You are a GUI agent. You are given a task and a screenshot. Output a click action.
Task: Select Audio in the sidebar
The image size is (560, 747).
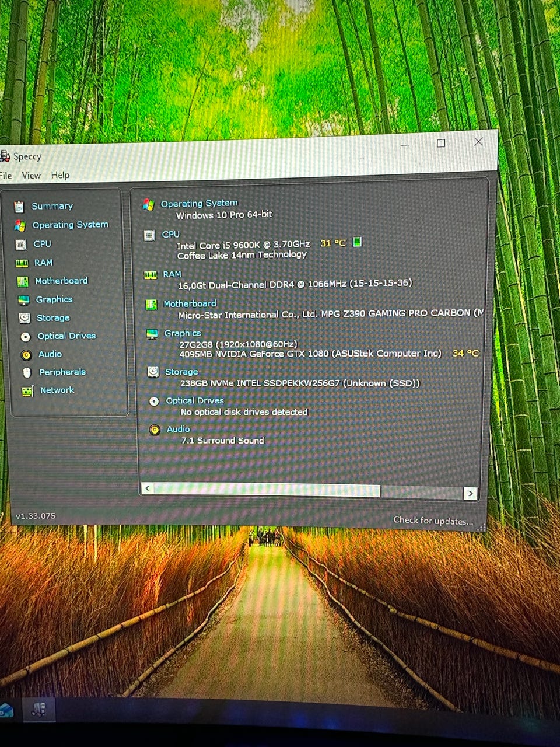pos(50,354)
